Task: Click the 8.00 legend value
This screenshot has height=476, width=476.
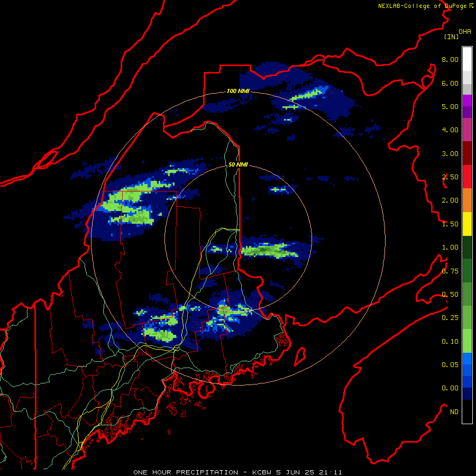Action: point(450,59)
